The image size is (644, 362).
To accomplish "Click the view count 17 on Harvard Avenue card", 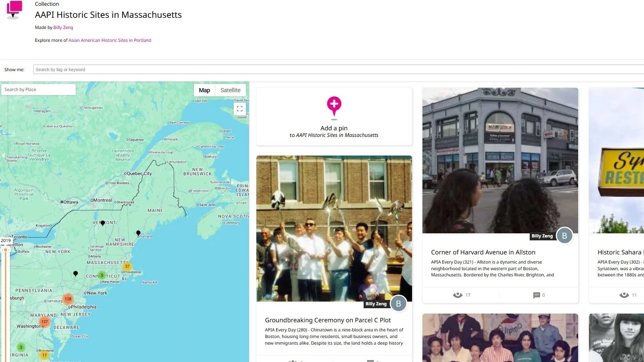I will point(468,295).
